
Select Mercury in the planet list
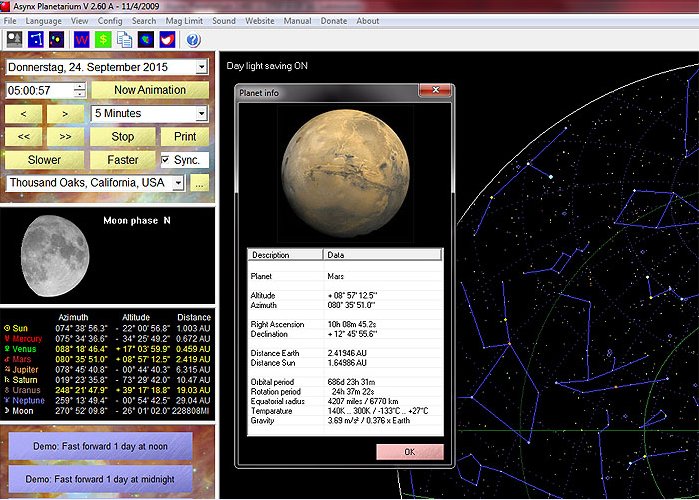107,339
